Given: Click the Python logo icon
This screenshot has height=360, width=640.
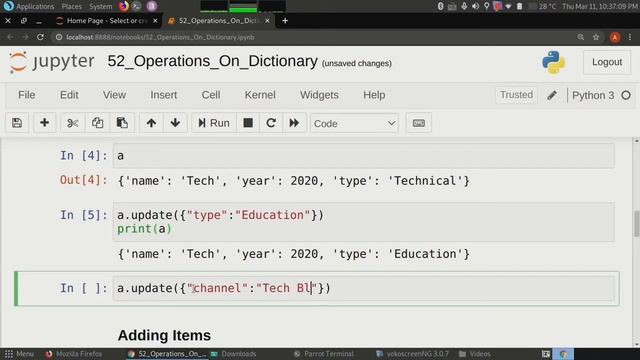Looking at the screenshot, I should [553, 62].
